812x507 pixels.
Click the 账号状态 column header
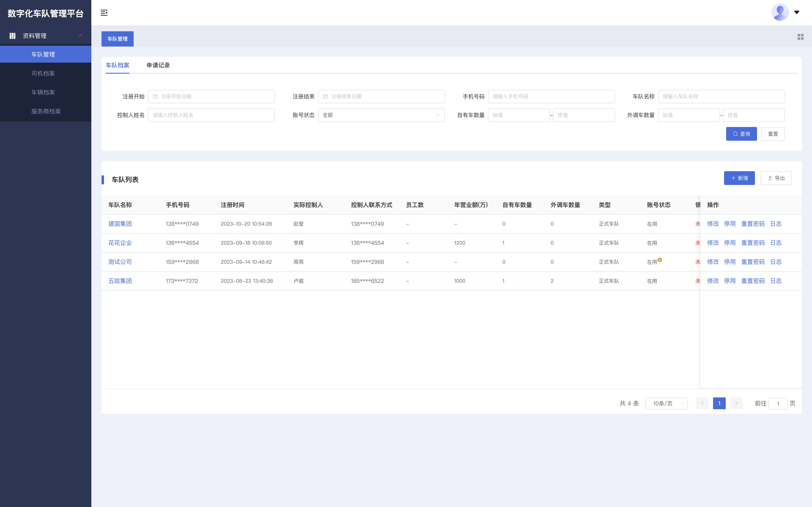pyautogui.click(x=658, y=205)
